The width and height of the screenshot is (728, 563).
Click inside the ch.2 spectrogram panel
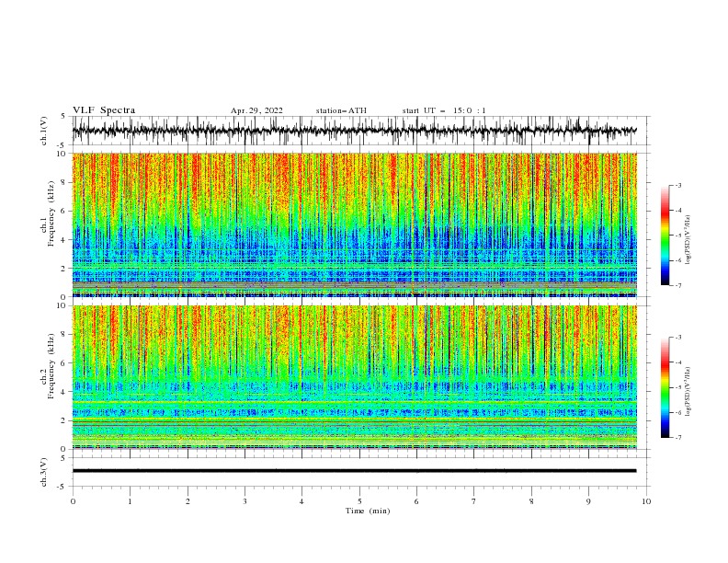pyautogui.click(x=355, y=377)
